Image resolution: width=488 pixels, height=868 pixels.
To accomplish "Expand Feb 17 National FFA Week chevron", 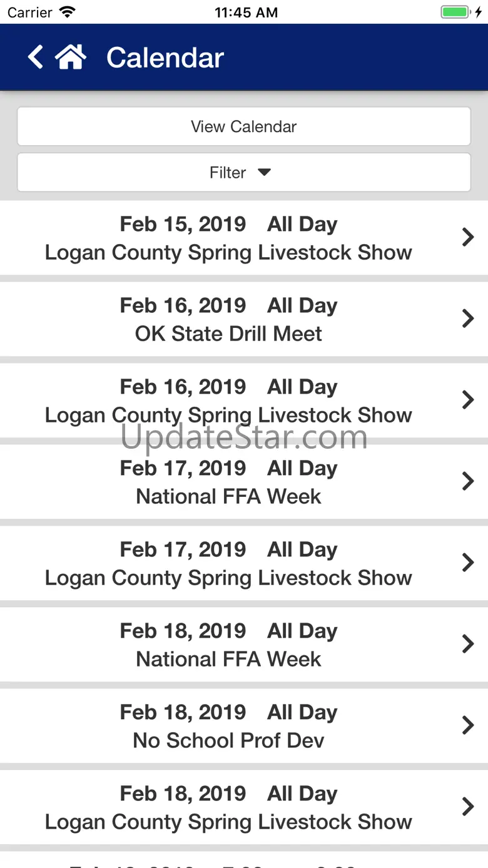I will (467, 482).
